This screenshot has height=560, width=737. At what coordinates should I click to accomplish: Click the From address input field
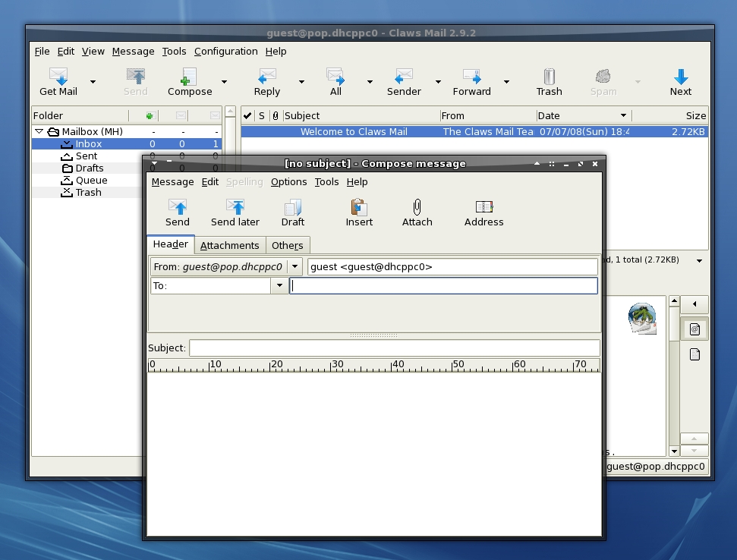click(452, 267)
